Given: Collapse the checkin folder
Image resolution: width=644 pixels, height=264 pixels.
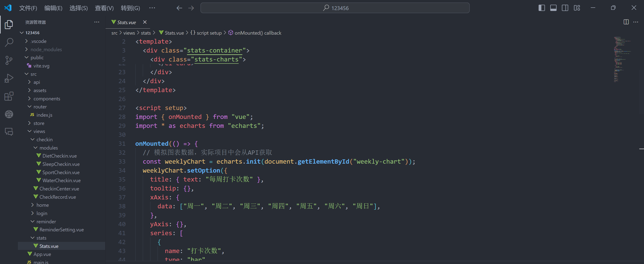Looking at the screenshot, I should tap(44, 139).
